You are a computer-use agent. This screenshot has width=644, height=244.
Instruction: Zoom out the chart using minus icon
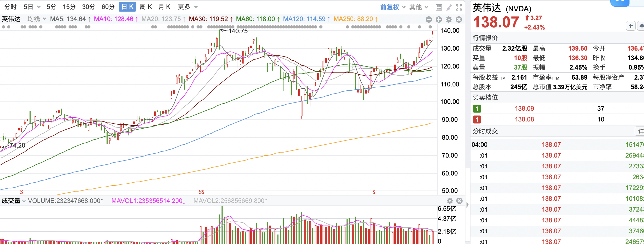tap(429, 19)
